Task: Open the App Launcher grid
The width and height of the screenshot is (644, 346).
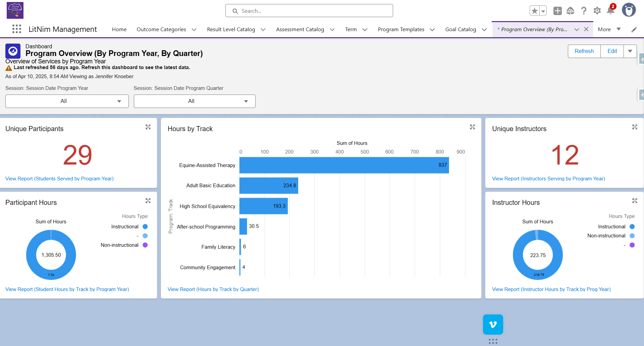Action: click(16, 29)
